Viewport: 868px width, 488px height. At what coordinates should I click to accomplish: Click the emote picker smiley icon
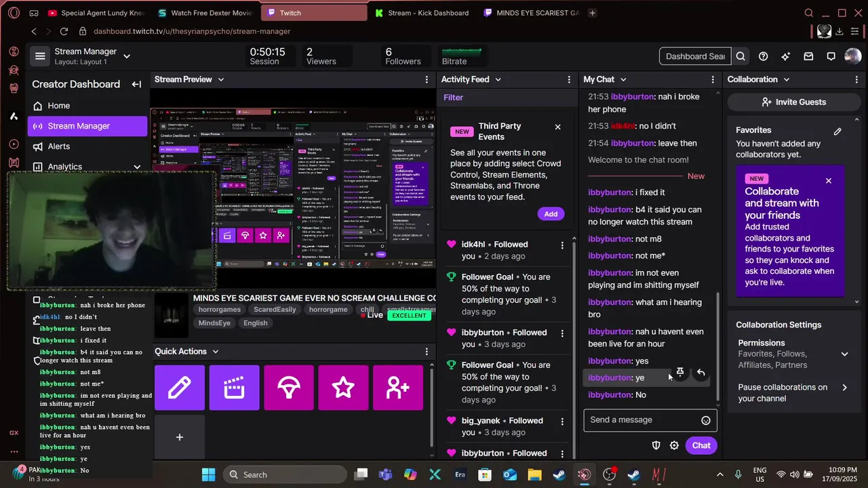pyautogui.click(x=706, y=420)
